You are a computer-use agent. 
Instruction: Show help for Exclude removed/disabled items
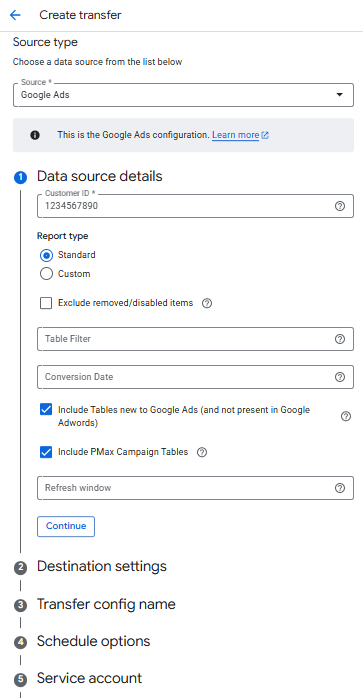coord(207,303)
